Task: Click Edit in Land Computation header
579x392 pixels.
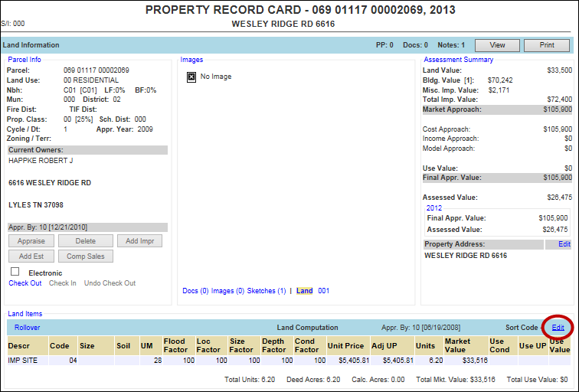Action: pyautogui.click(x=558, y=328)
